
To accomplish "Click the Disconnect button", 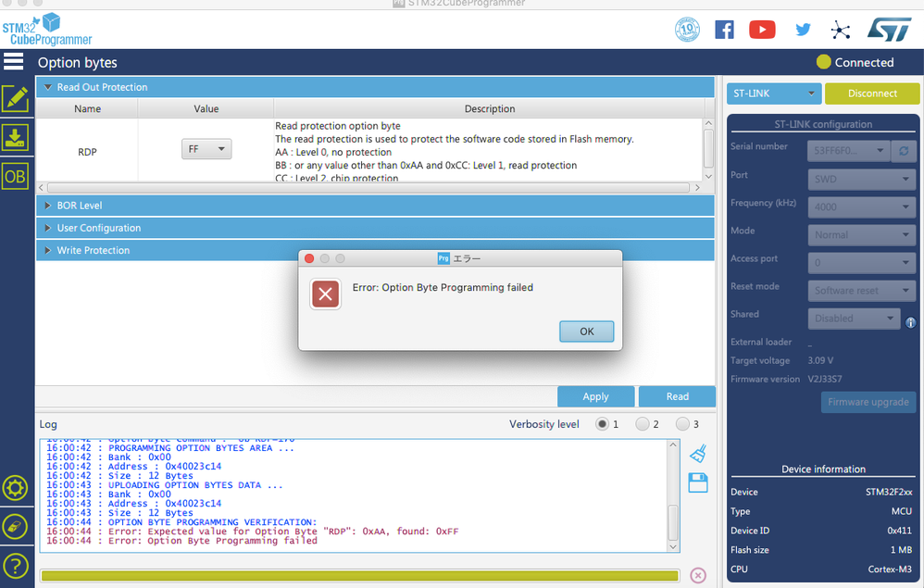I will (x=872, y=94).
